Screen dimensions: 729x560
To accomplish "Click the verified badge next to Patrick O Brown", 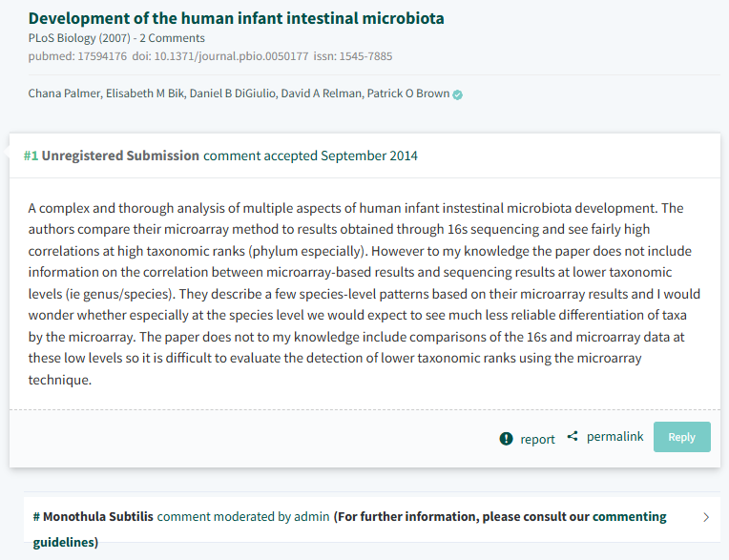I will click(x=458, y=94).
